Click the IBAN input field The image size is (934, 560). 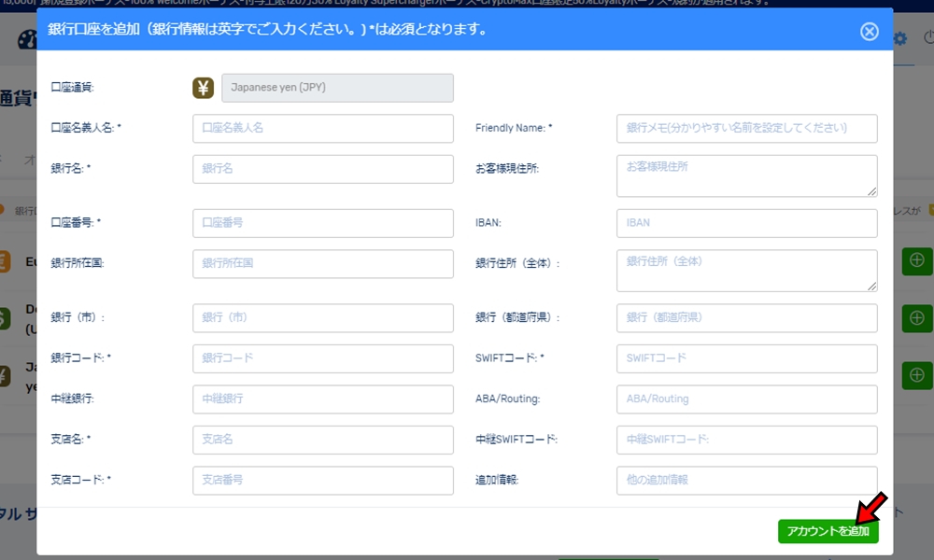click(745, 222)
